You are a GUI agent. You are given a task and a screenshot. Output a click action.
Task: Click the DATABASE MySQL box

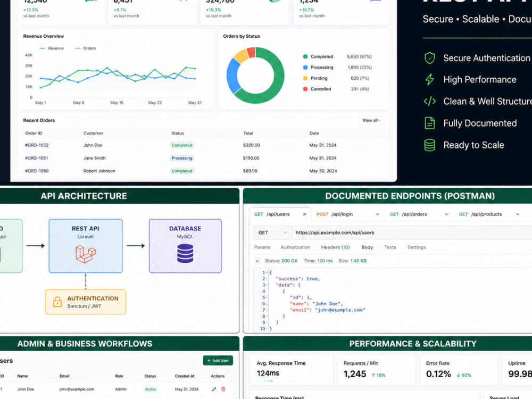(x=185, y=246)
